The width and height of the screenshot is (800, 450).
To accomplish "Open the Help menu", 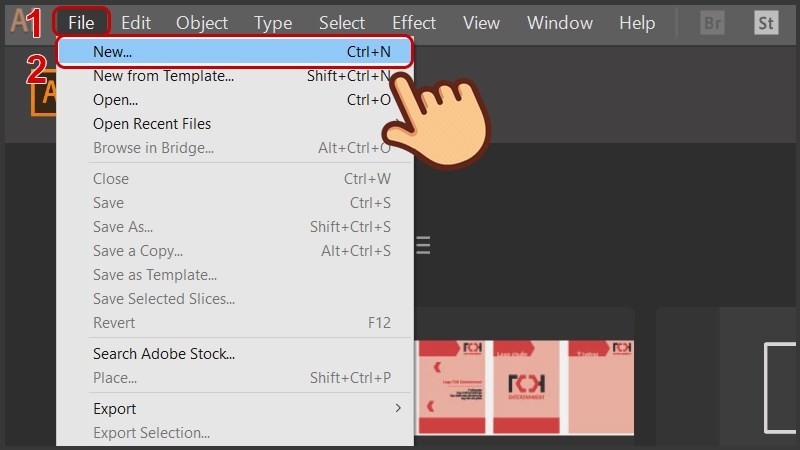I will [x=637, y=22].
